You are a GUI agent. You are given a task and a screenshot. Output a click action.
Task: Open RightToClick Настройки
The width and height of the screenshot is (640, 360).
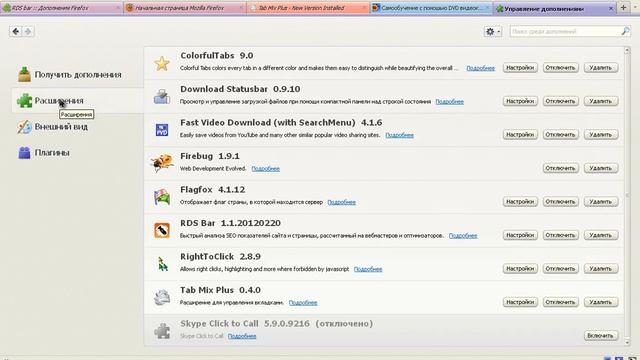[520, 268]
